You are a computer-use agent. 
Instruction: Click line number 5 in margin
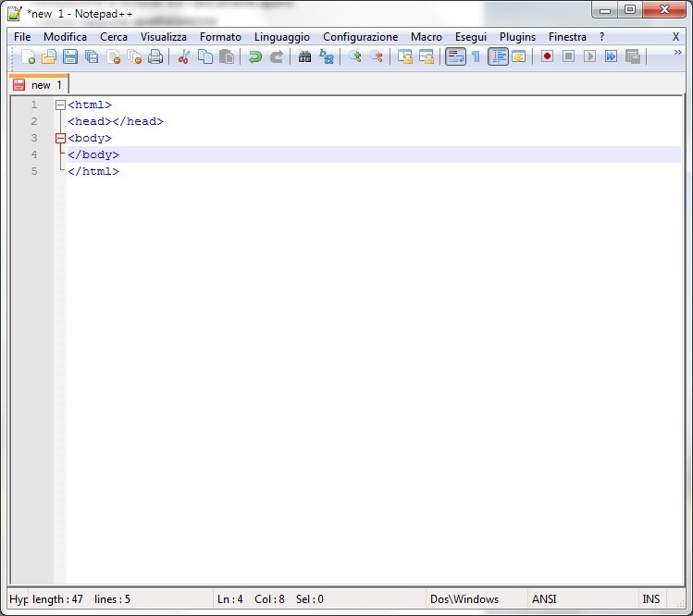coord(34,171)
